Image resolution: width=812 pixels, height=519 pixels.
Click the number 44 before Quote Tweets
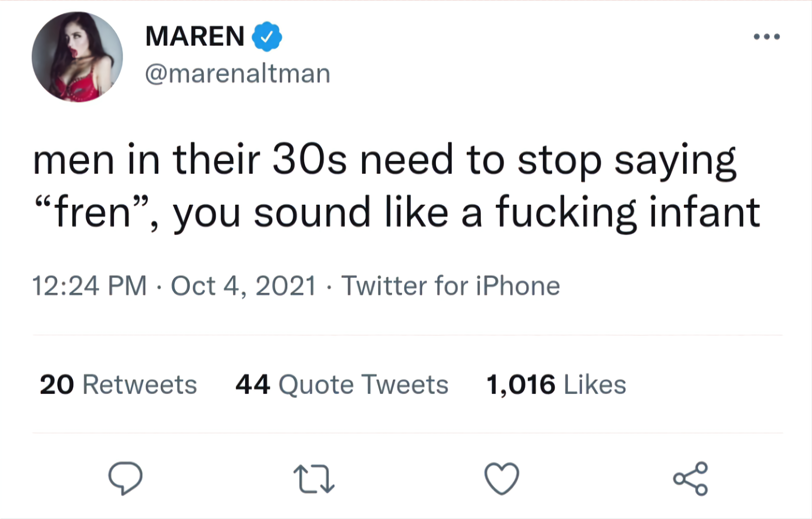point(253,384)
